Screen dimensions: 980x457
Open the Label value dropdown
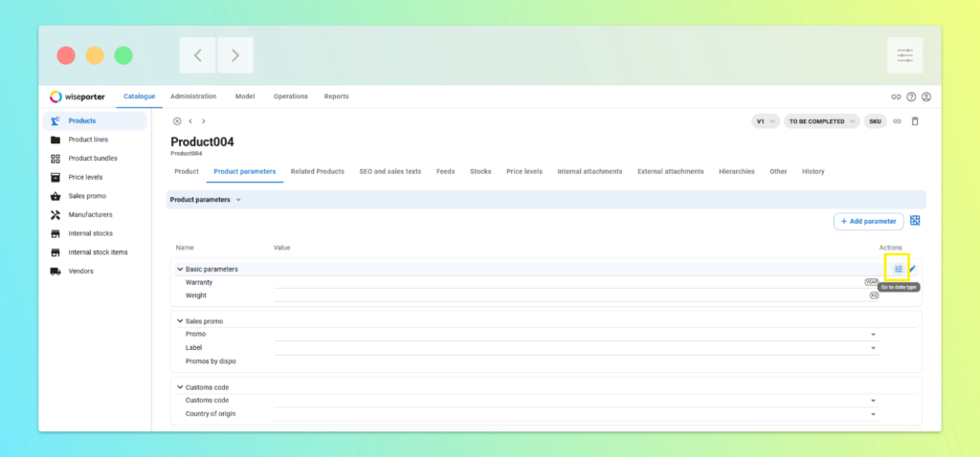tap(873, 348)
